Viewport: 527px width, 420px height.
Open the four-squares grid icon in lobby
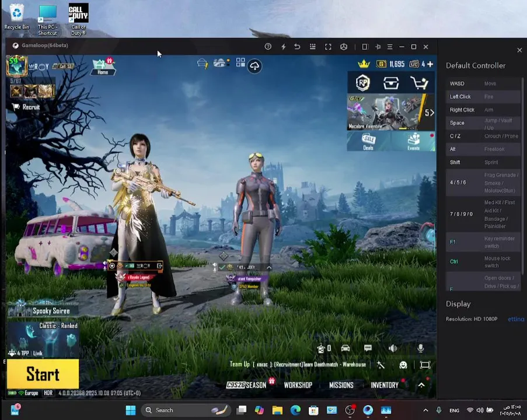tap(240, 62)
